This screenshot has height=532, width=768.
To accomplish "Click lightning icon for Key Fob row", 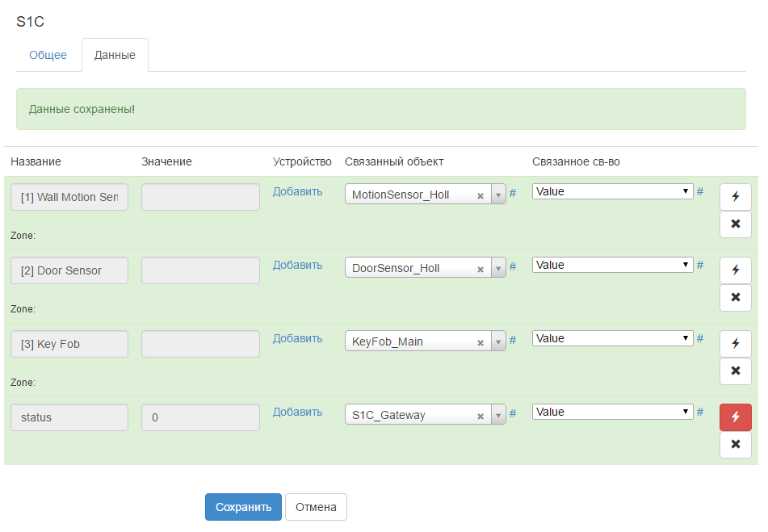I will pos(735,344).
